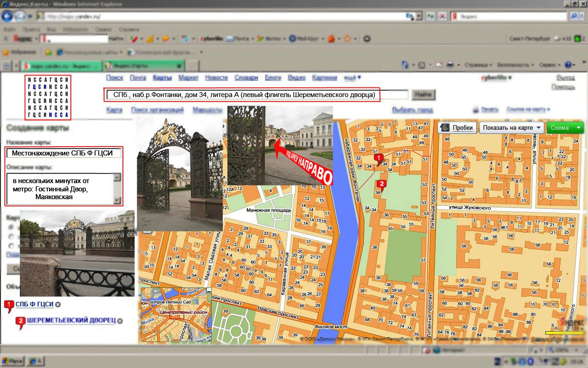Open the Favorites star button
Screen dimensions: 588x368
(x=19, y=52)
